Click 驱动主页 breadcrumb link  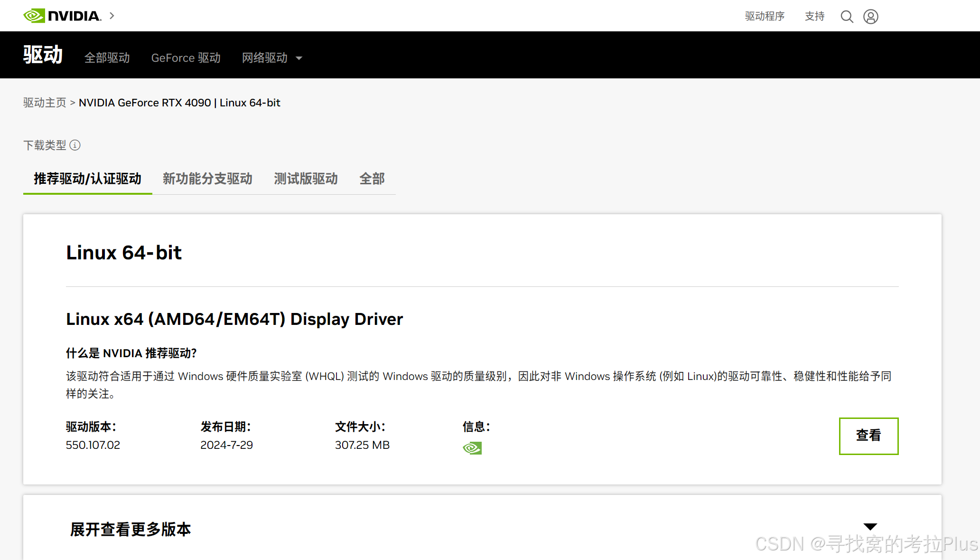(x=45, y=103)
